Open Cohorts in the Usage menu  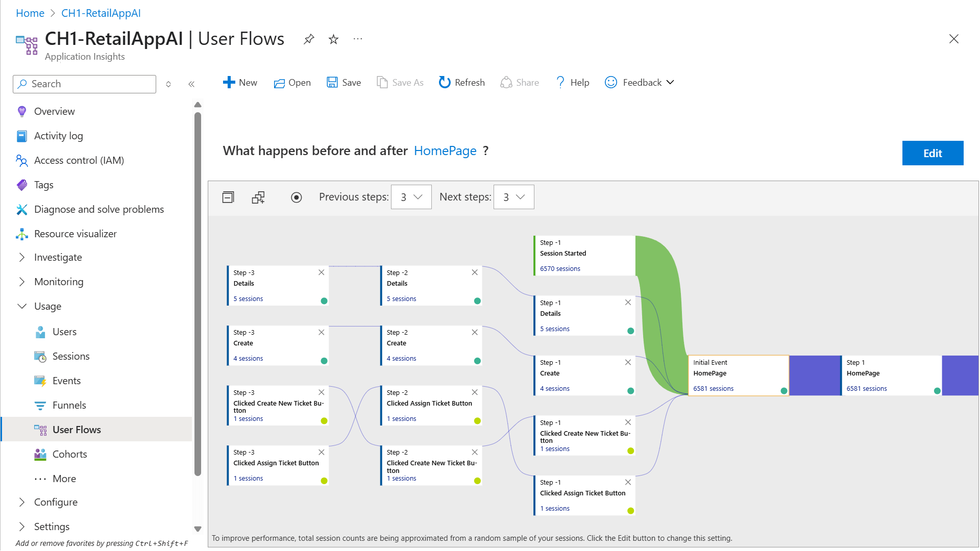[69, 454]
